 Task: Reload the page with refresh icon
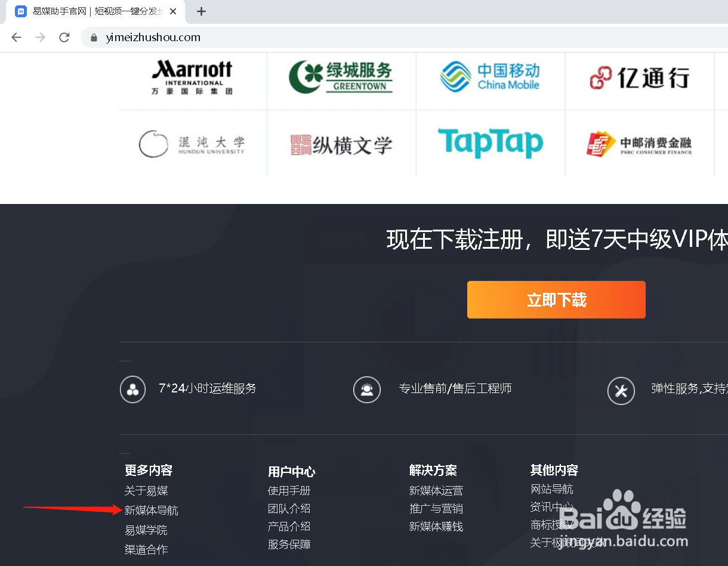[64, 38]
